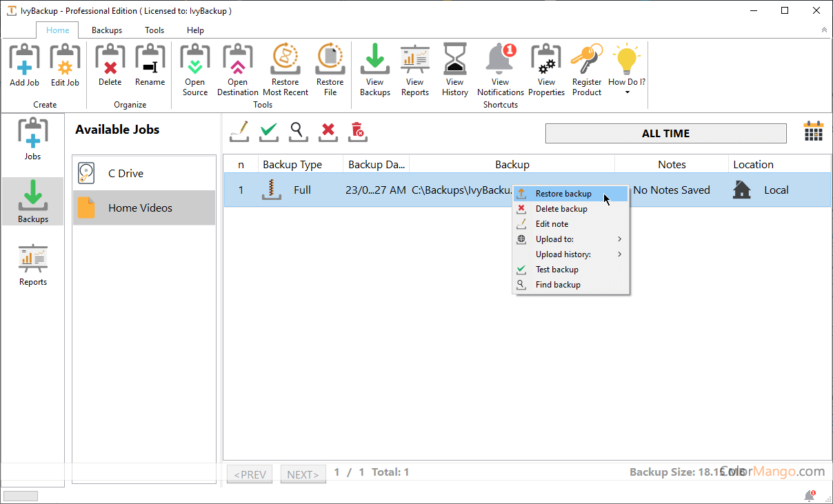833x504 pixels.
Task: Expand the Upload to: submenu
Action: [x=570, y=239]
